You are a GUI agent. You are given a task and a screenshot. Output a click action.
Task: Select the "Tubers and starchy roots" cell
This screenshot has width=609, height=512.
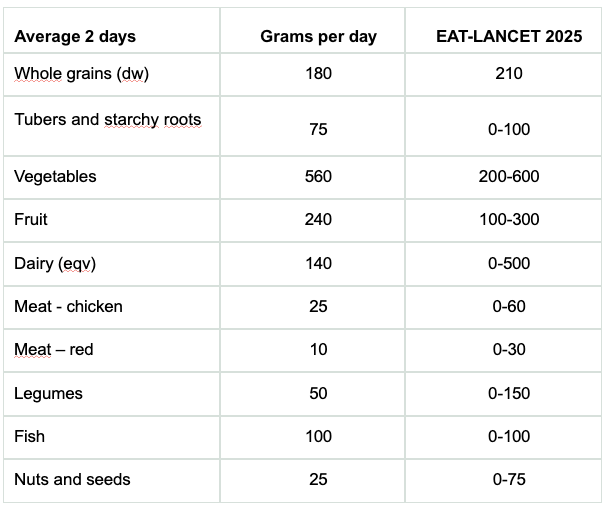pyautogui.click(x=108, y=120)
